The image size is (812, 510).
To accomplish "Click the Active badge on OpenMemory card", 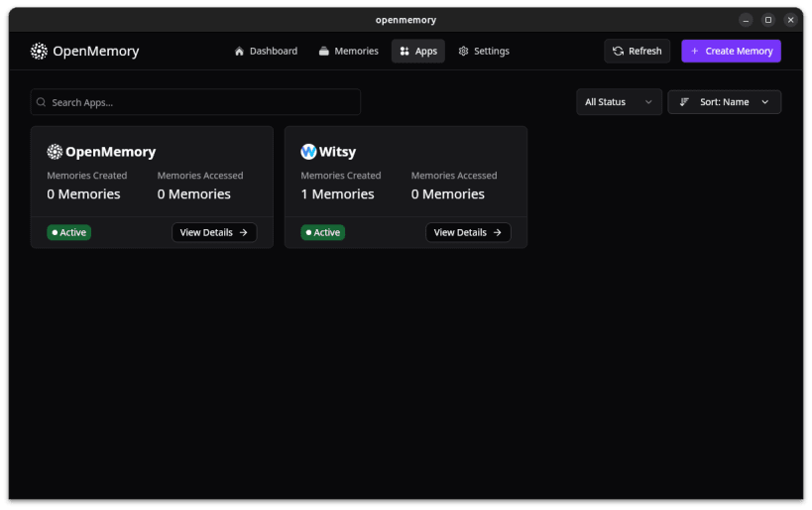I will pyautogui.click(x=68, y=232).
